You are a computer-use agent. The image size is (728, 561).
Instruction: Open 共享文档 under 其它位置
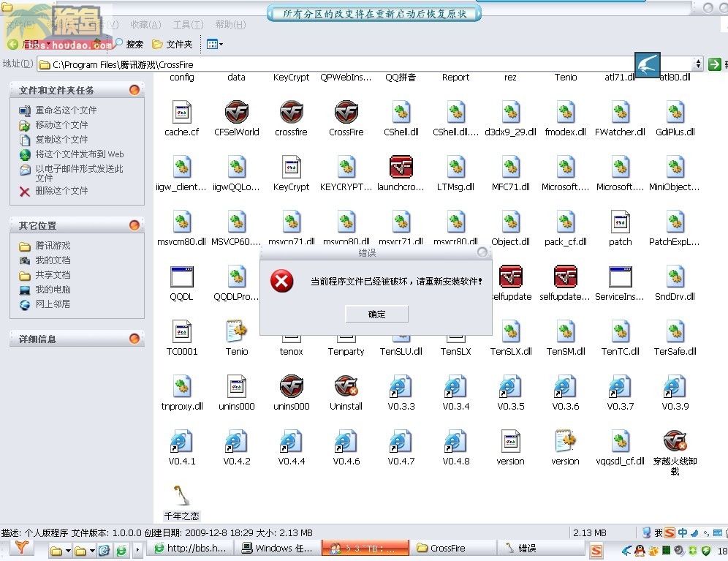tap(53, 275)
